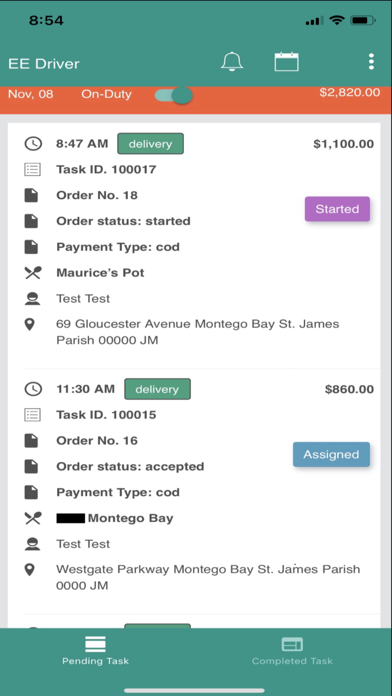The height and width of the screenshot is (696, 392).
Task: Toggle the On-Duty switch off
Action: [173, 95]
